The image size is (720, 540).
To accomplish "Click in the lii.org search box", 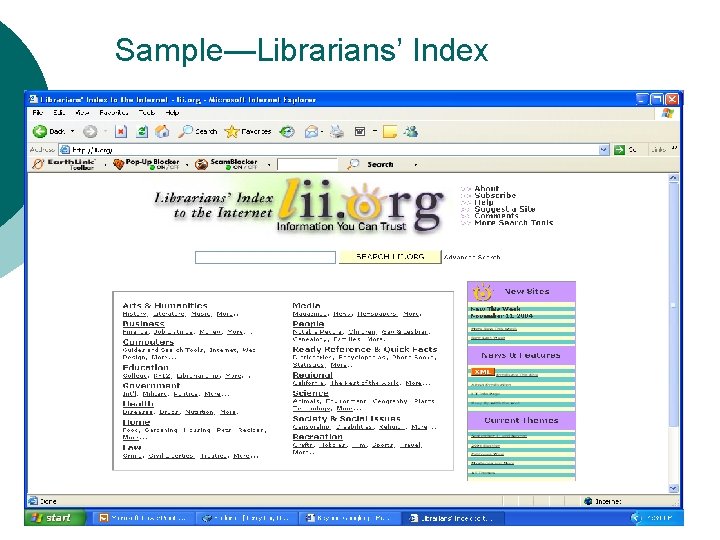I will (x=265, y=257).
